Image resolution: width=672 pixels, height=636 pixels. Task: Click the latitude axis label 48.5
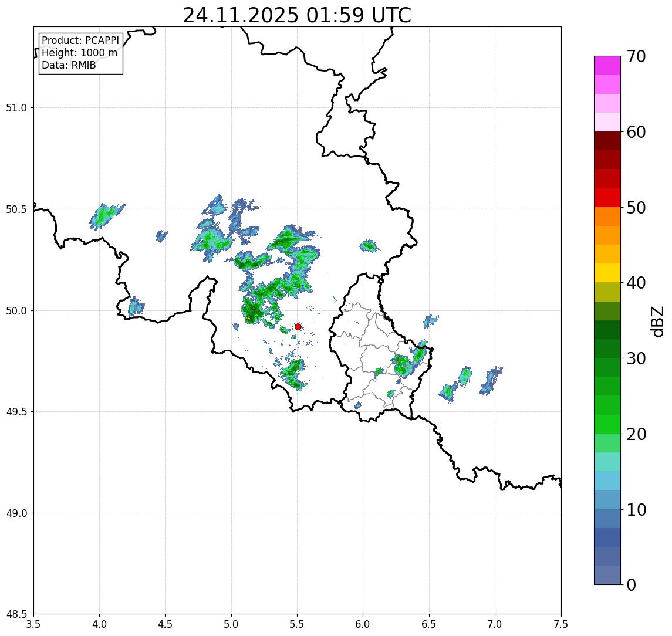pos(16,614)
